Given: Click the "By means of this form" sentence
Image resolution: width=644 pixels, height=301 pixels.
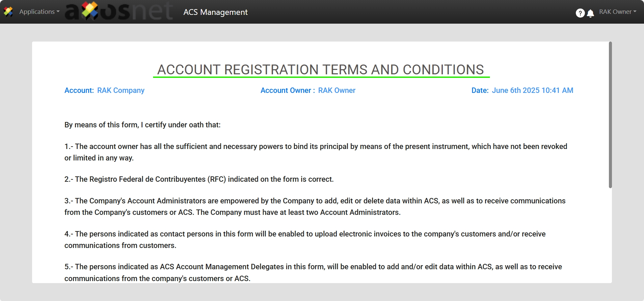Looking at the screenshot, I should pos(142,125).
